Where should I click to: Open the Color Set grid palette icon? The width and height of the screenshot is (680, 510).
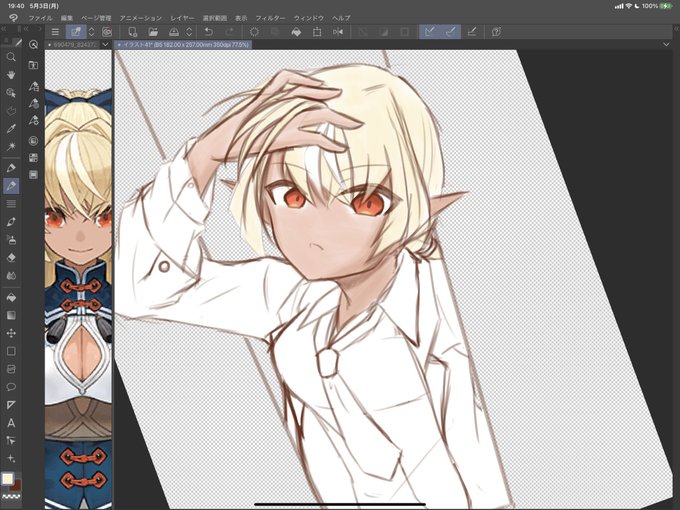pos(33,157)
